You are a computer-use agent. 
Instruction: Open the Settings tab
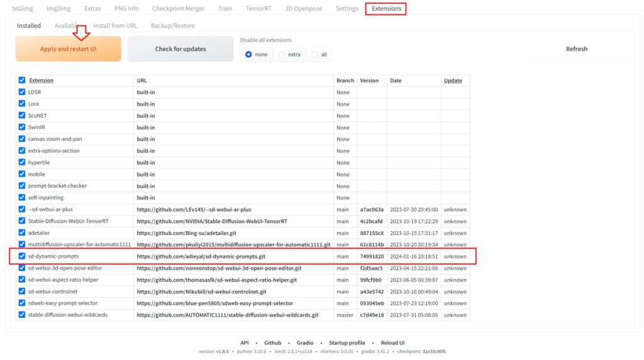coord(347,9)
